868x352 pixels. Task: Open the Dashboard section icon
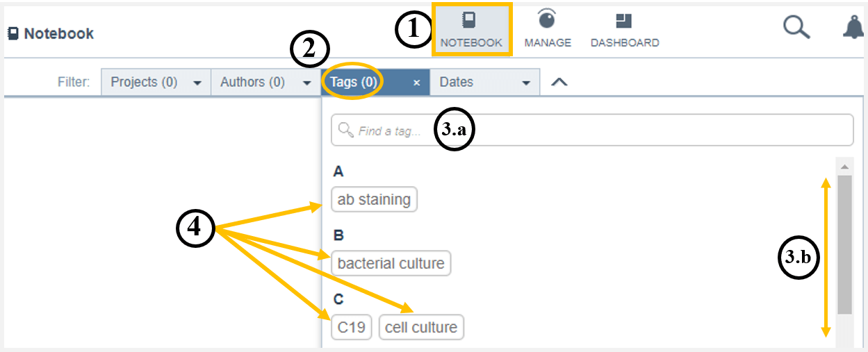[624, 21]
